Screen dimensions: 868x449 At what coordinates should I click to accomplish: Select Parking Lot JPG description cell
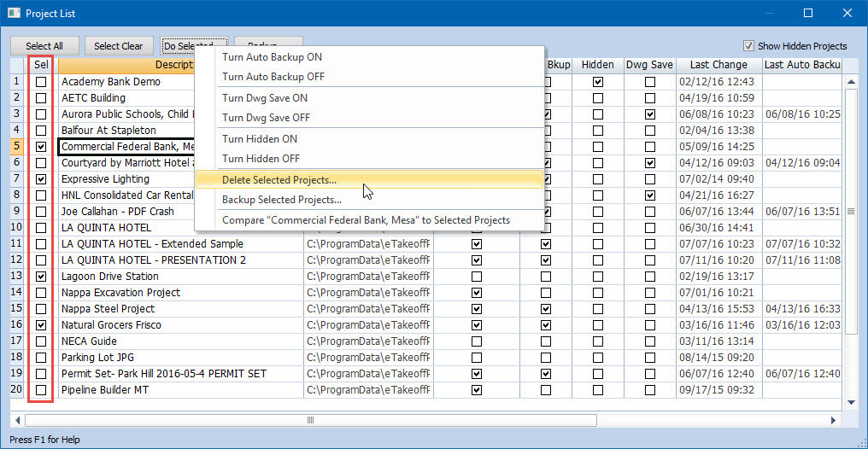[x=181, y=357]
